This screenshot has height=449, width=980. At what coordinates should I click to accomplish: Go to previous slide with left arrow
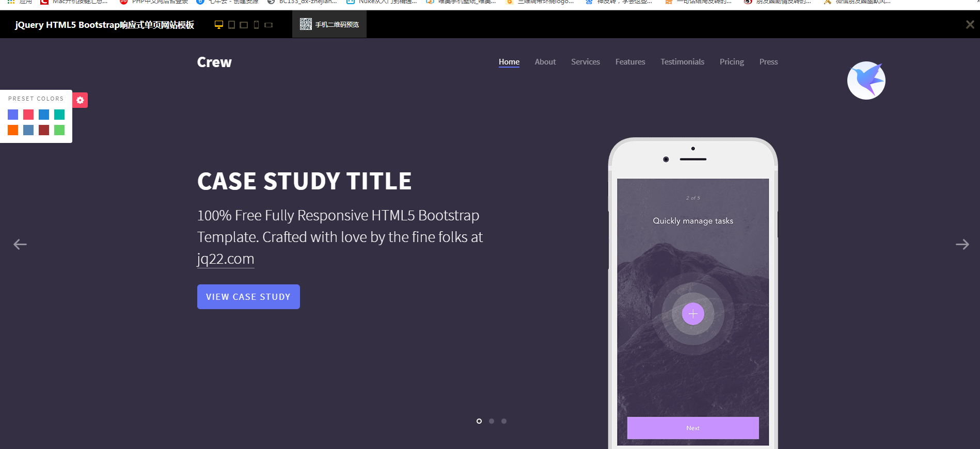[x=20, y=244]
